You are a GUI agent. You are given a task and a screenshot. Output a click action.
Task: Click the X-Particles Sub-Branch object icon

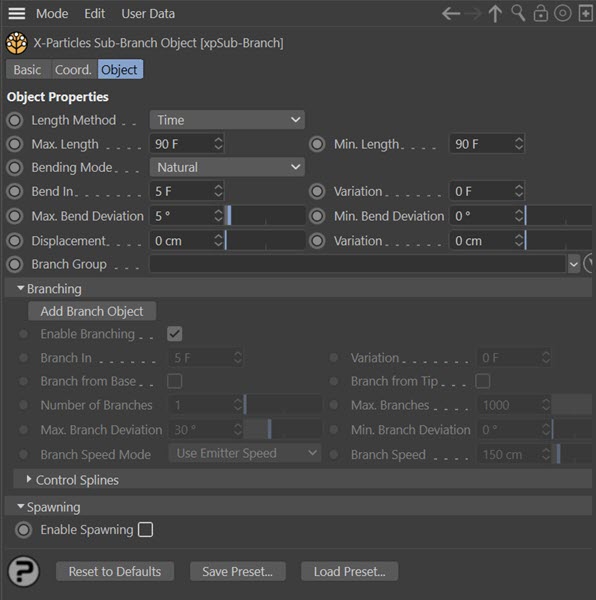point(16,43)
